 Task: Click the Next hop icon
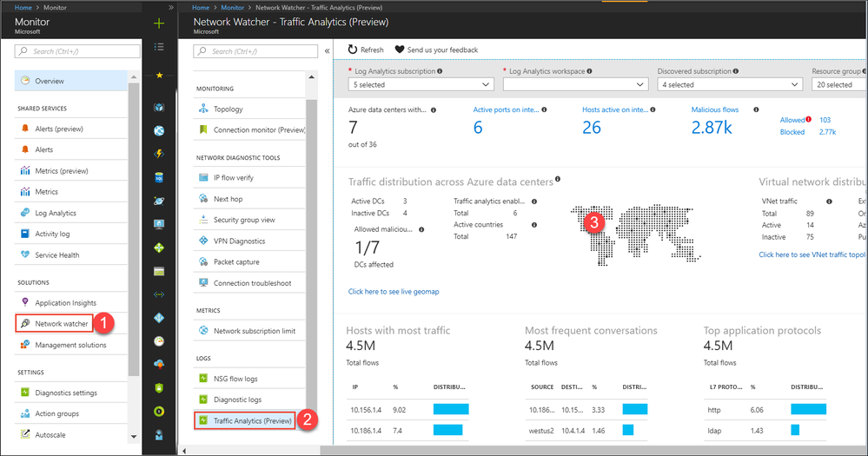click(203, 198)
